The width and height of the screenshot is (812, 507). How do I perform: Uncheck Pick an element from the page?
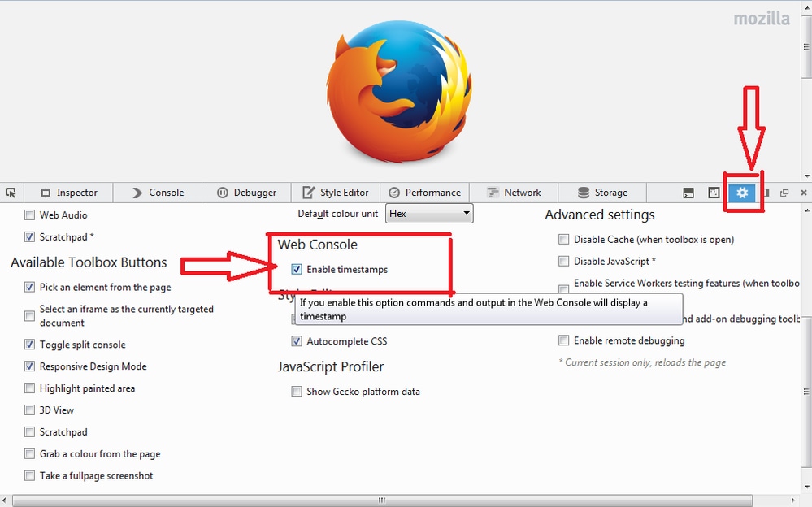pyautogui.click(x=29, y=287)
